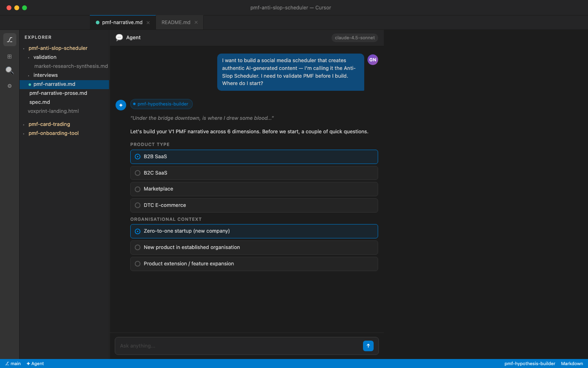
Task: Open the extensions grid icon in activity bar
Action: click(x=10, y=56)
